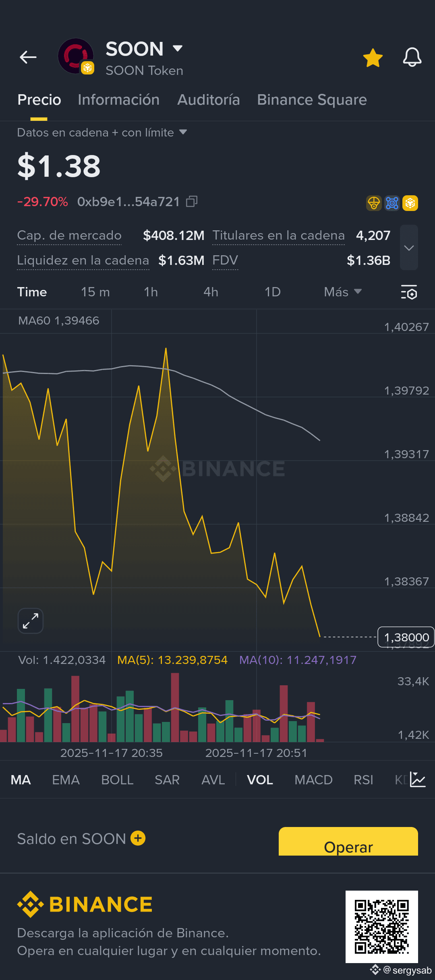This screenshot has width=435, height=980.
Task: Select the 1D interval
Action: tap(272, 292)
